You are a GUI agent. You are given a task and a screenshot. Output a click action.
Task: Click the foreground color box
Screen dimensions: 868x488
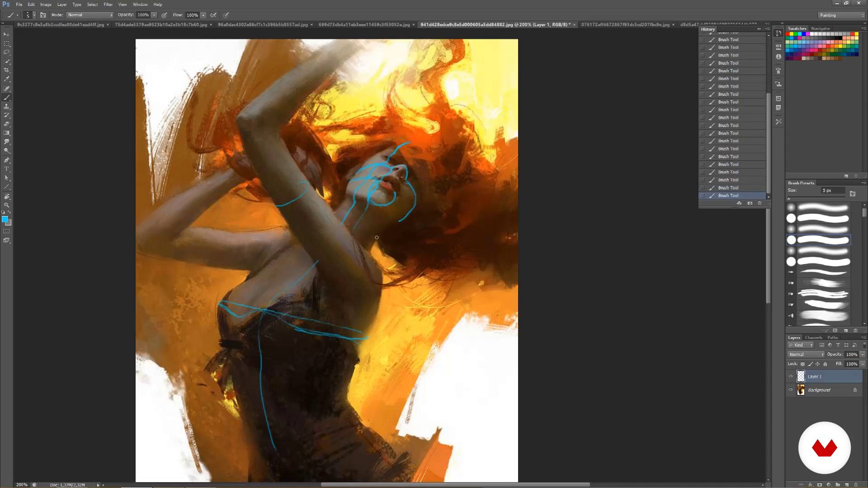coord(5,219)
